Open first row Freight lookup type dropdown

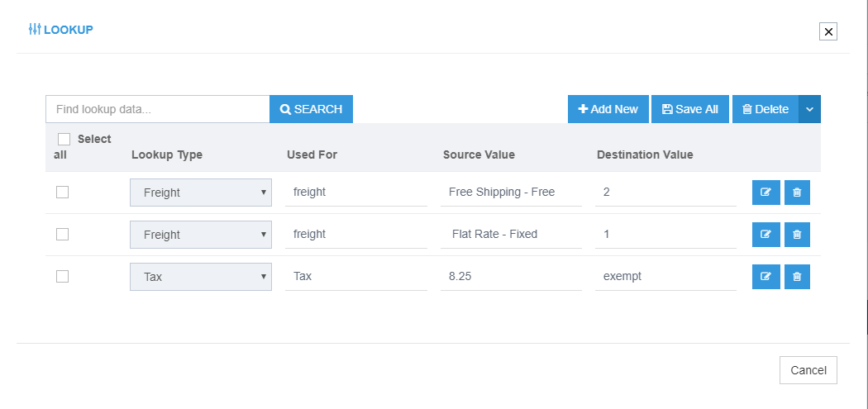tap(201, 193)
